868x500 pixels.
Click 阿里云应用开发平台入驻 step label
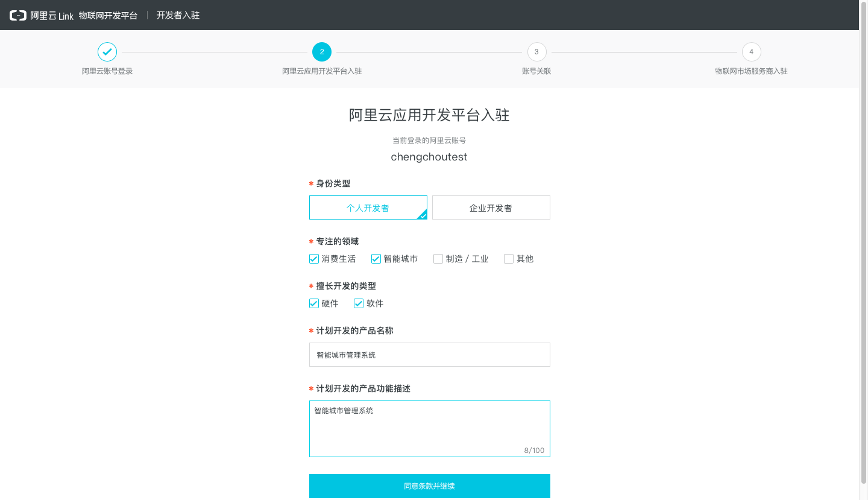pyautogui.click(x=322, y=71)
